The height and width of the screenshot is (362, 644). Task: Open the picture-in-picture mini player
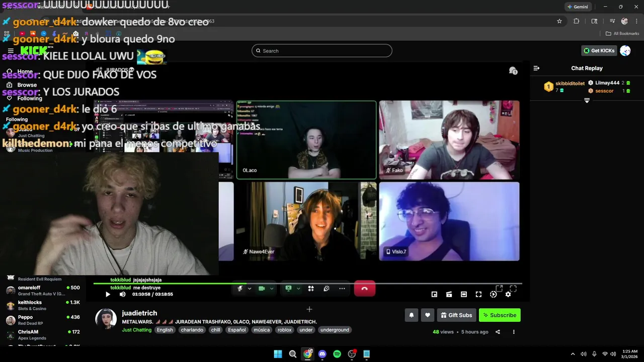coord(434,294)
